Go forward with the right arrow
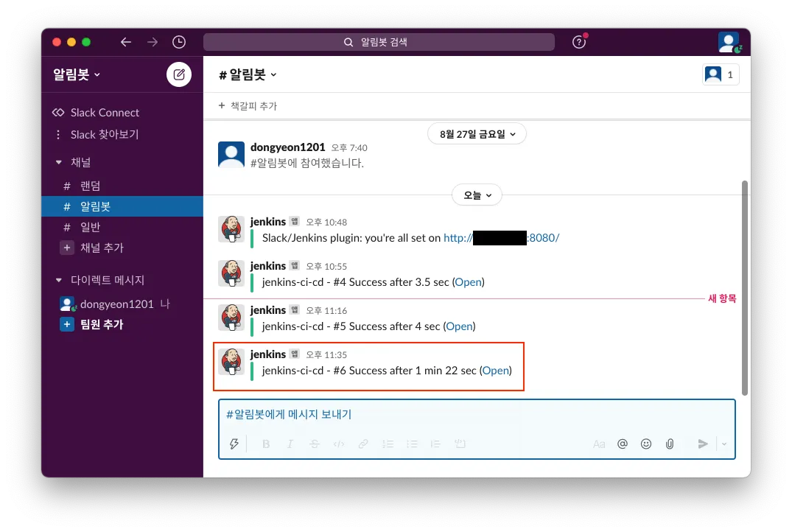The image size is (792, 532). tap(152, 42)
